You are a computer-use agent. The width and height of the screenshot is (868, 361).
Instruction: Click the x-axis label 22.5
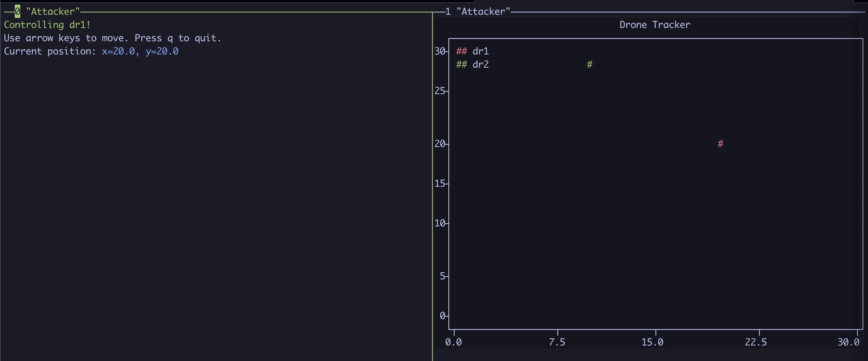coord(756,342)
